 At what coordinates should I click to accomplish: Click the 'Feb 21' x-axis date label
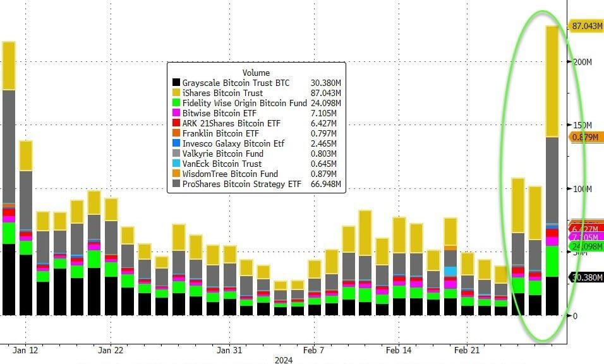[x=467, y=350]
